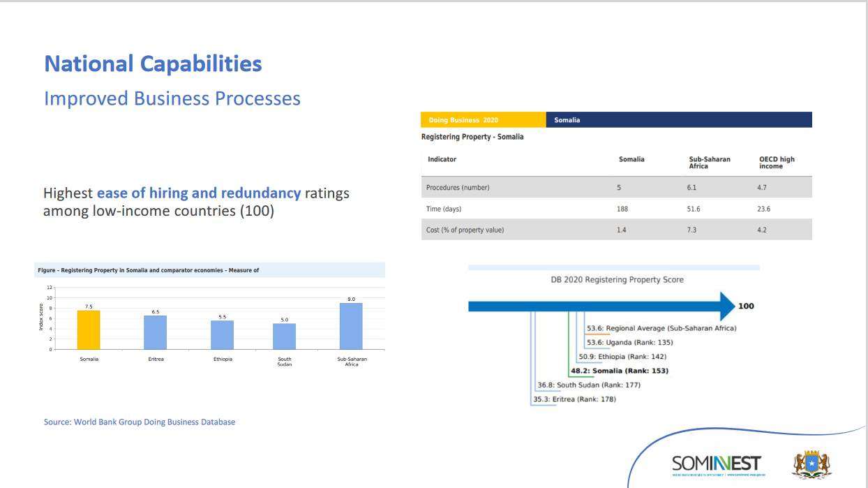This screenshot has height=488, width=868.
Task: Click the Procedures (number) table row
Action: pos(616,187)
